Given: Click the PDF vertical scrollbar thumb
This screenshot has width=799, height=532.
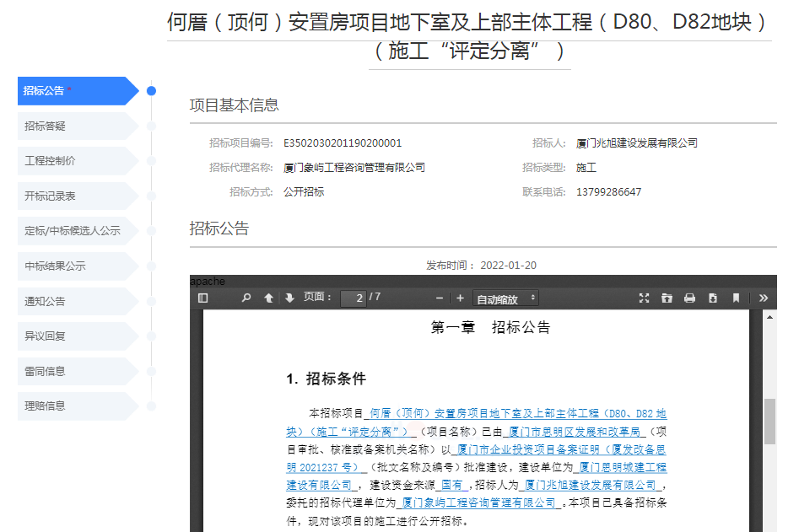Looking at the screenshot, I should (x=769, y=421).
